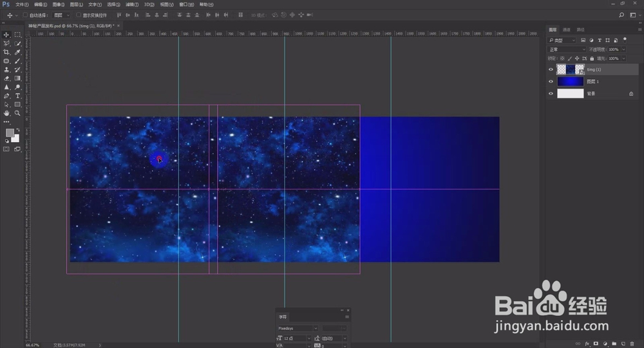
Task: Select the timg (1) layer thumbnail
Action: 570,69
